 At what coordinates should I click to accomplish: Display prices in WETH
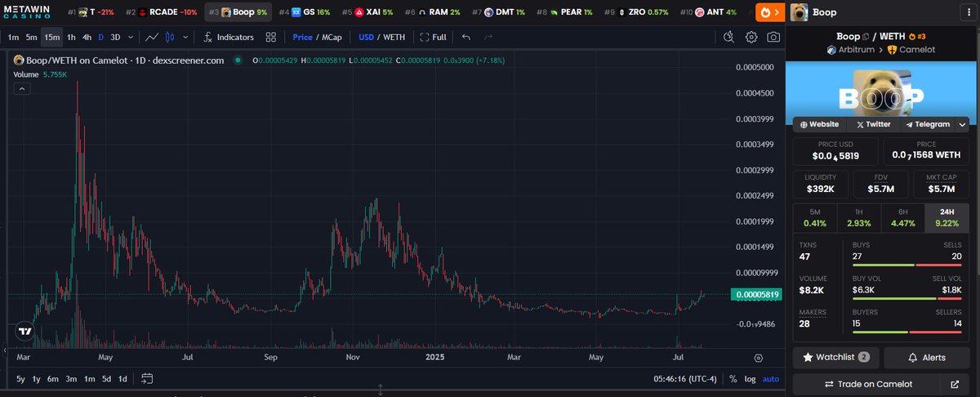(x=394, y=37)
